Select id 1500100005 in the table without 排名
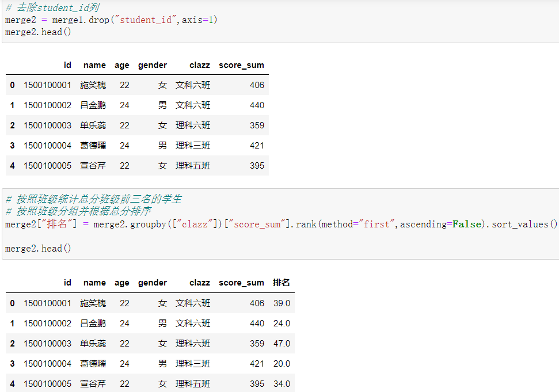This screenshot has width=559, height=392. [47, 166]
